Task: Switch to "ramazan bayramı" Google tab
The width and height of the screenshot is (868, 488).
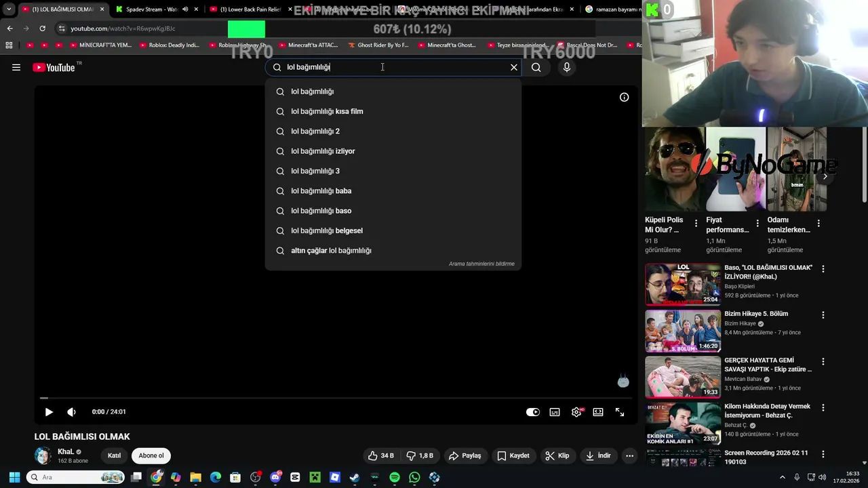Action: point(614,9)
